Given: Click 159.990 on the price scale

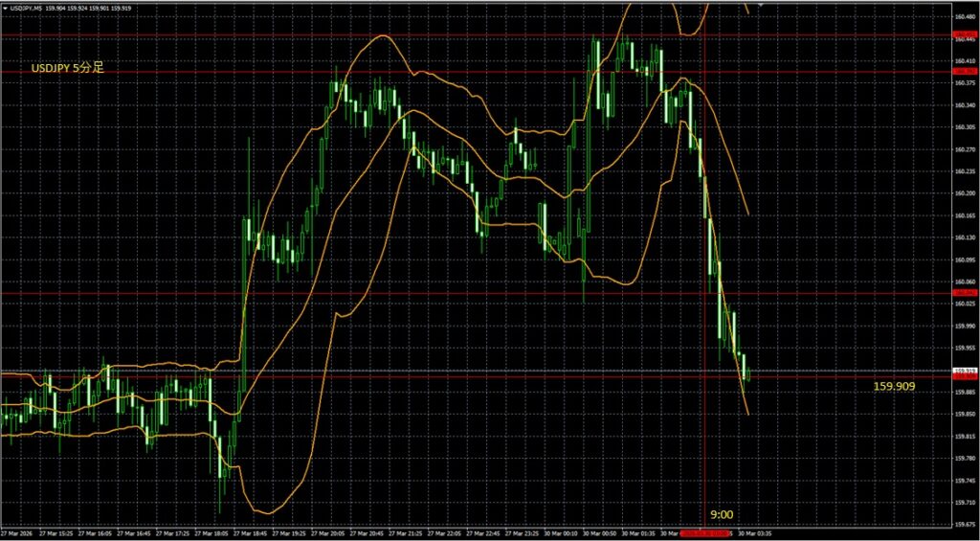Looking at the screenshot, I should click(963, 326).
